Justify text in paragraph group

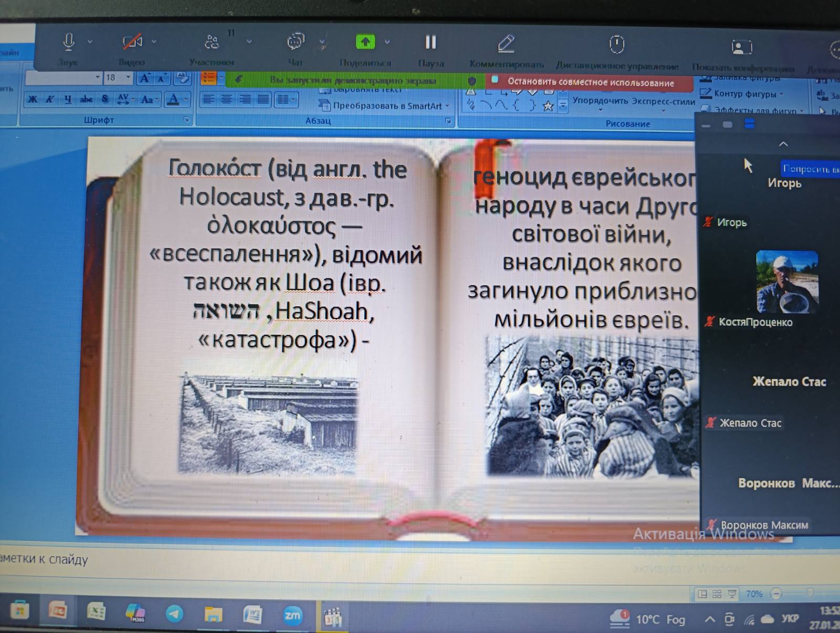click(263, 99)
